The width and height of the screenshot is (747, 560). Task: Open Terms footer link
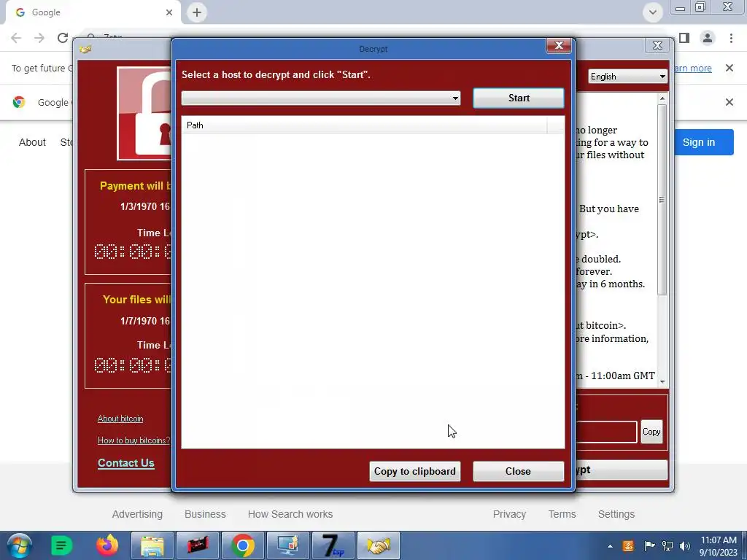[562, 514]
